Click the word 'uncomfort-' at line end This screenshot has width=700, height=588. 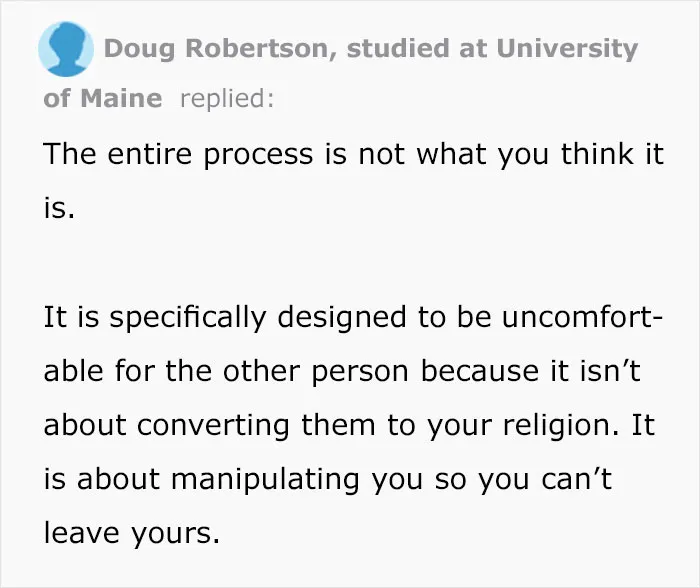coord(583,317)
